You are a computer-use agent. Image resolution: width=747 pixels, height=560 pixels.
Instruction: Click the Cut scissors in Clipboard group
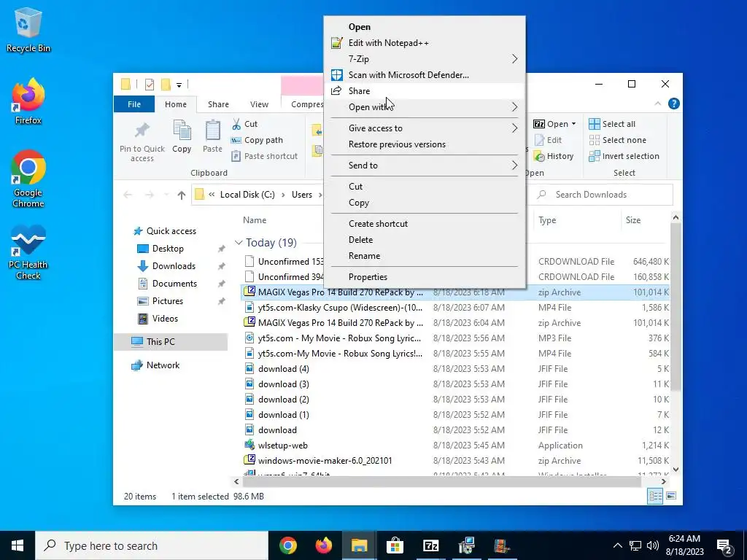pyautogui.click(x=244, y=124)
